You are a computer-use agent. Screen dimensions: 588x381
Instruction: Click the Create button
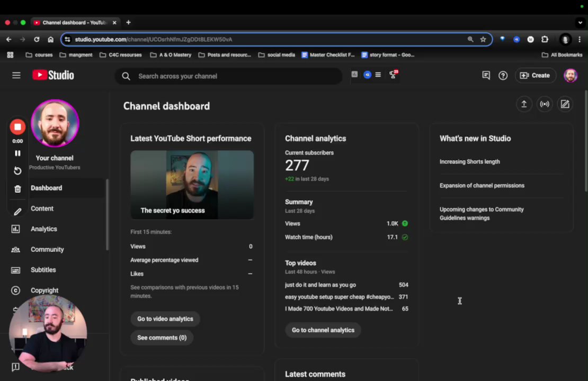coord(534,76)
